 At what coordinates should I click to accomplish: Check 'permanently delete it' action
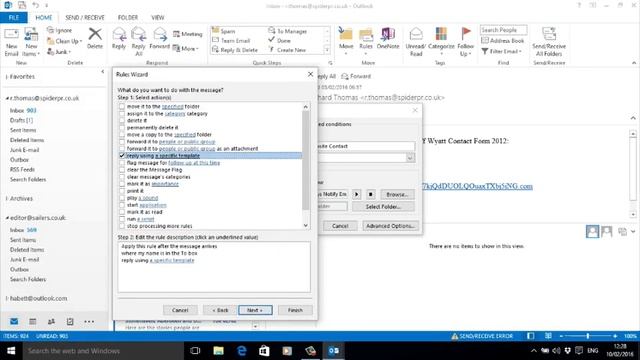tap(122, 127)
